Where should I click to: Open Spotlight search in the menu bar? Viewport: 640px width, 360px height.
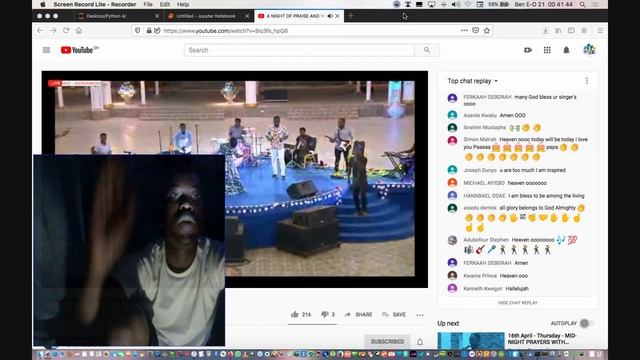[582, 4]
